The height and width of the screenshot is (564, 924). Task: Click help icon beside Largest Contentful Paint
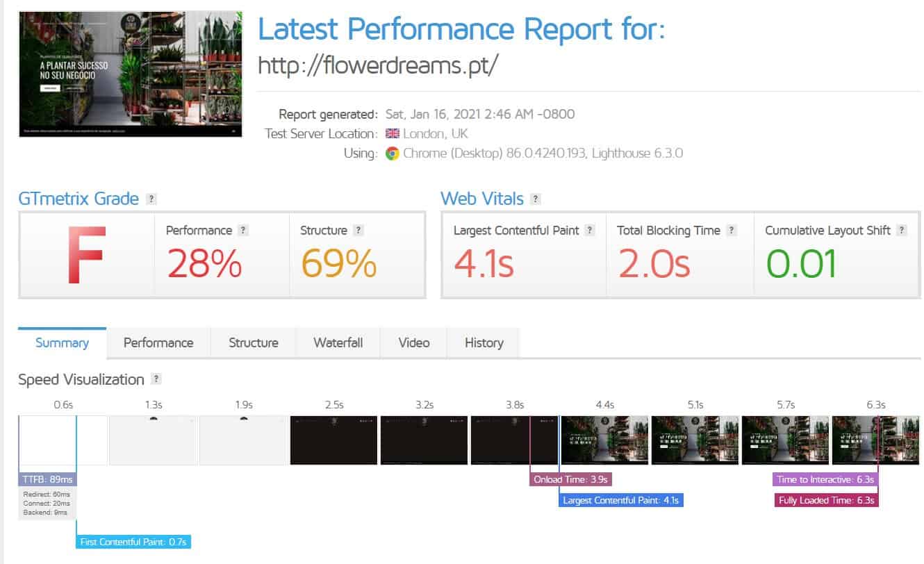[x=590, y=231]
